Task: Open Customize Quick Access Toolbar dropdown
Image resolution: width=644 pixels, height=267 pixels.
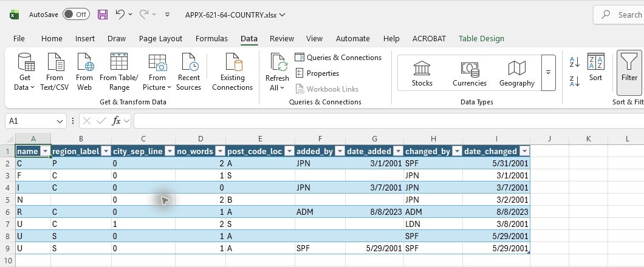Action: pos(167,15)
